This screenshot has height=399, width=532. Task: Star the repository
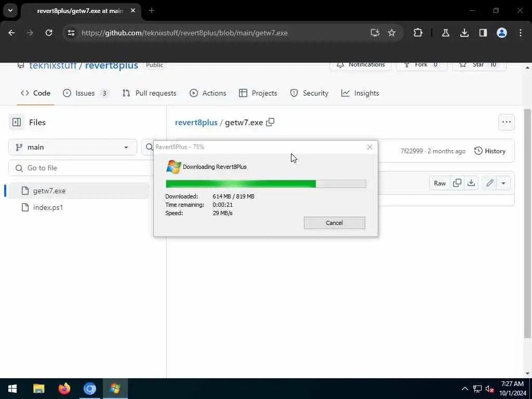click(x=479, y=64)
